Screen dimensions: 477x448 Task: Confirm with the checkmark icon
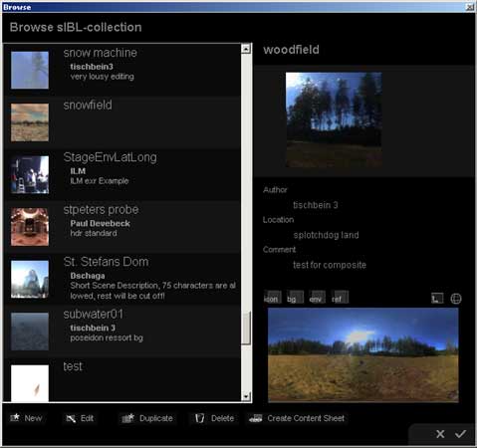point(460,434)
